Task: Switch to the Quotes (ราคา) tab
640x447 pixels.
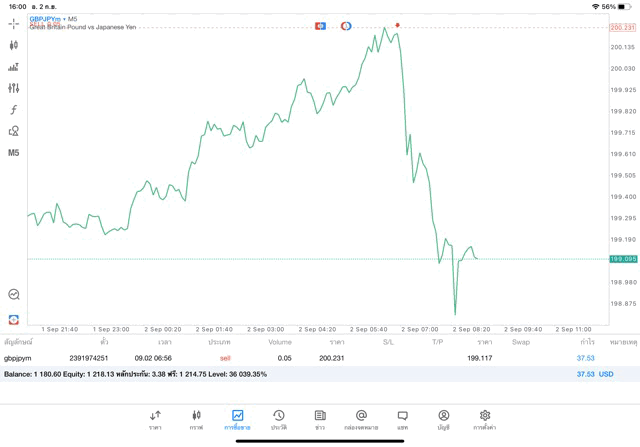Action: pos(155,419)
